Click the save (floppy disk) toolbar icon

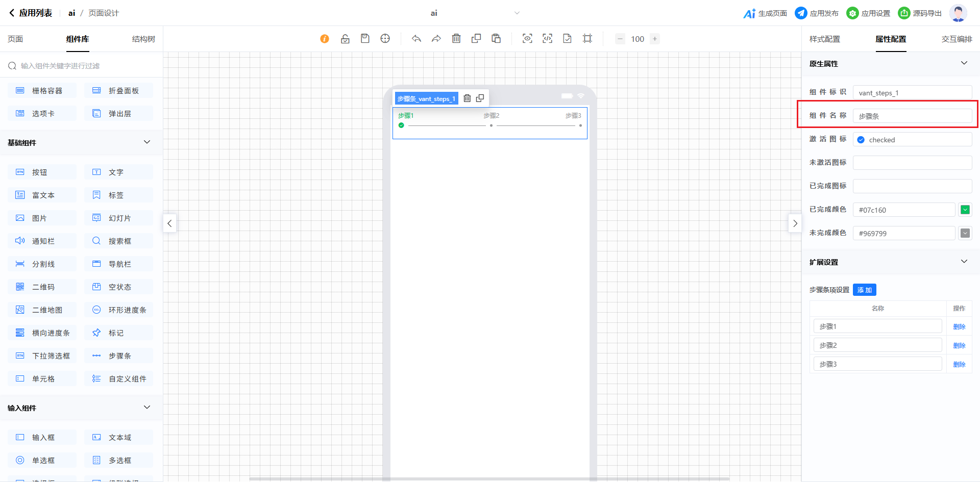365,39
